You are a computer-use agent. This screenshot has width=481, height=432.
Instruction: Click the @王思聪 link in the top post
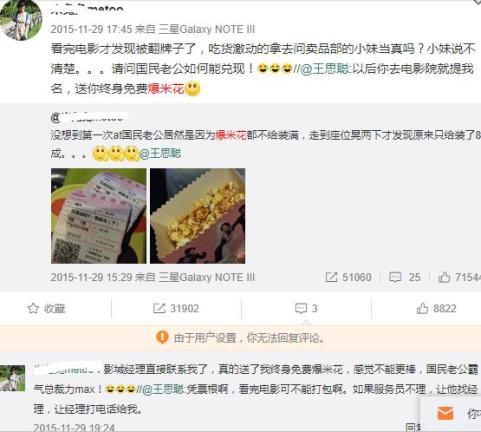click(325, 69)
